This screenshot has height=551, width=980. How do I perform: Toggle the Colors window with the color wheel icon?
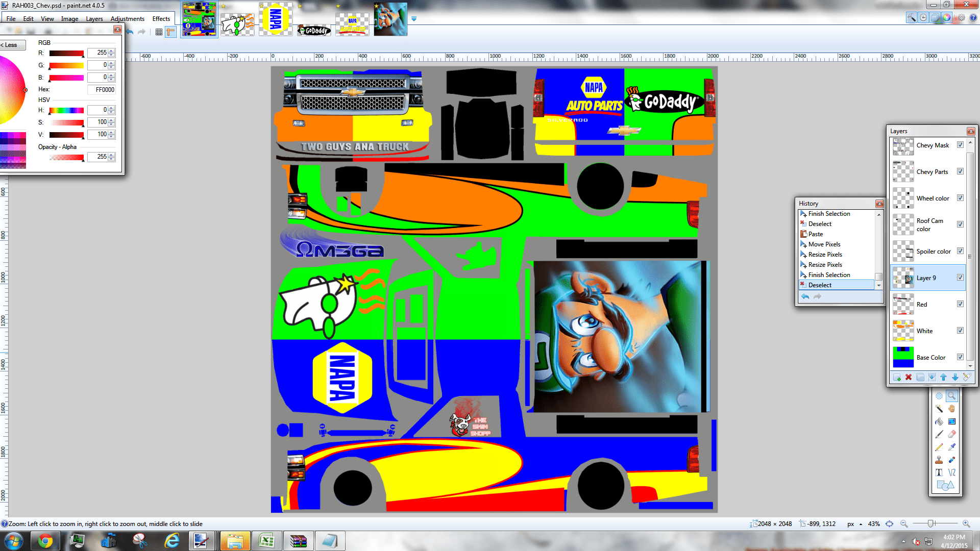coord(947,18)
